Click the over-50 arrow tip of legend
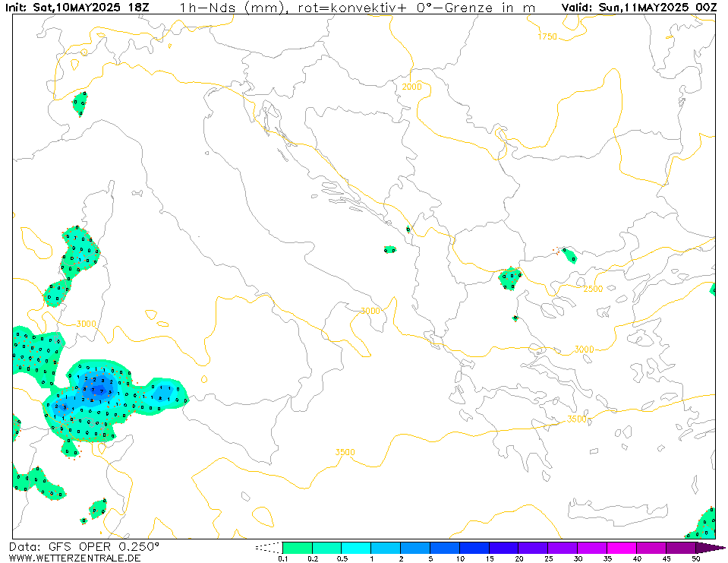 710,548
